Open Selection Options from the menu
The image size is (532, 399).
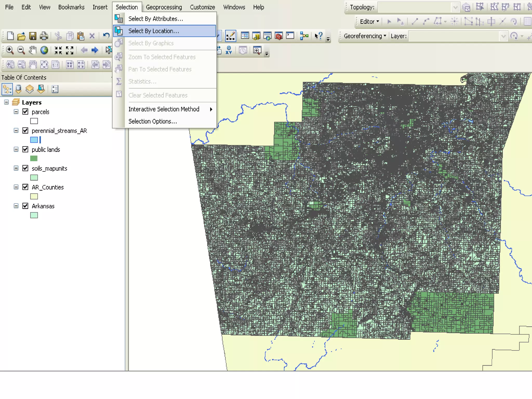point(152,121)
